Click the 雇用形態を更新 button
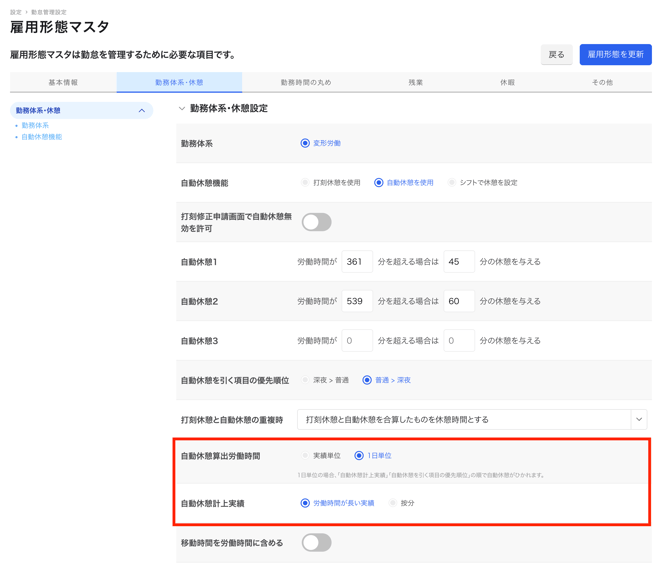 tap(615, 55)
